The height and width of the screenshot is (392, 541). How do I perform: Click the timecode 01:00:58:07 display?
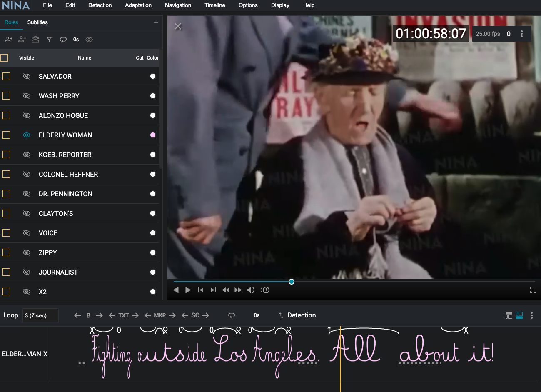[x=431, y=34]
